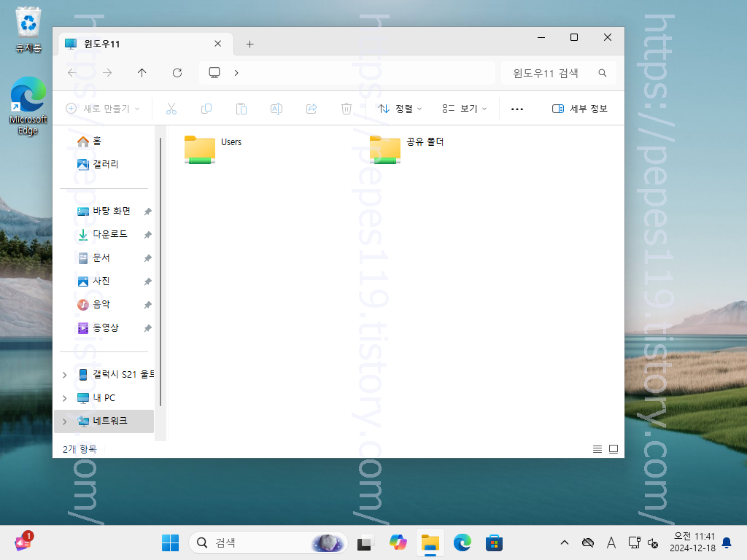The width and height of the screenshot is (747, 560).
Task: Refresh the current folder view
Action: click(x=177, y=73)
